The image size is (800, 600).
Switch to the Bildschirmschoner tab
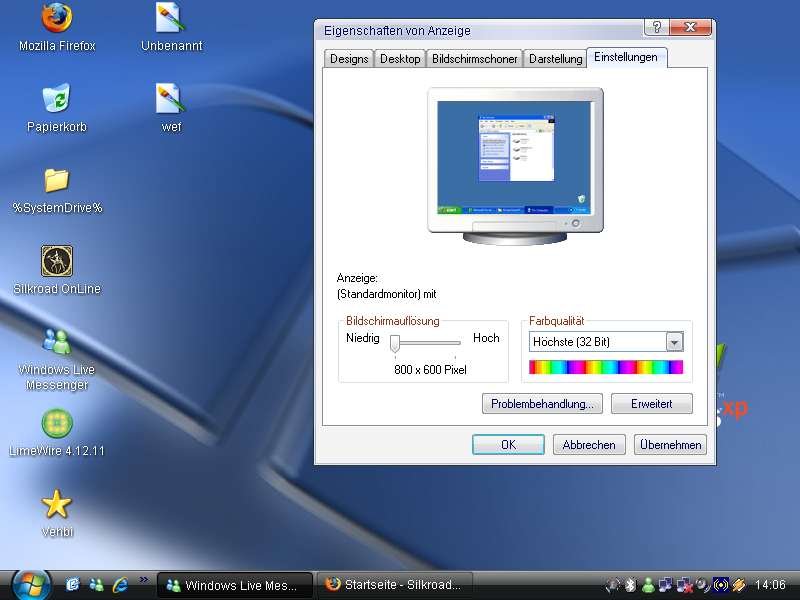pyautogui.click(x=475, y=59)
